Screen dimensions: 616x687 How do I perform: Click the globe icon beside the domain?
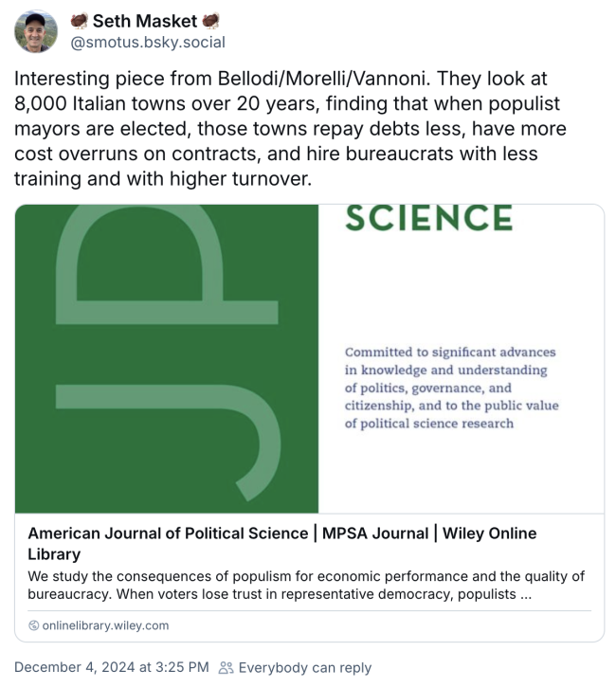click(x=34, y=625)
